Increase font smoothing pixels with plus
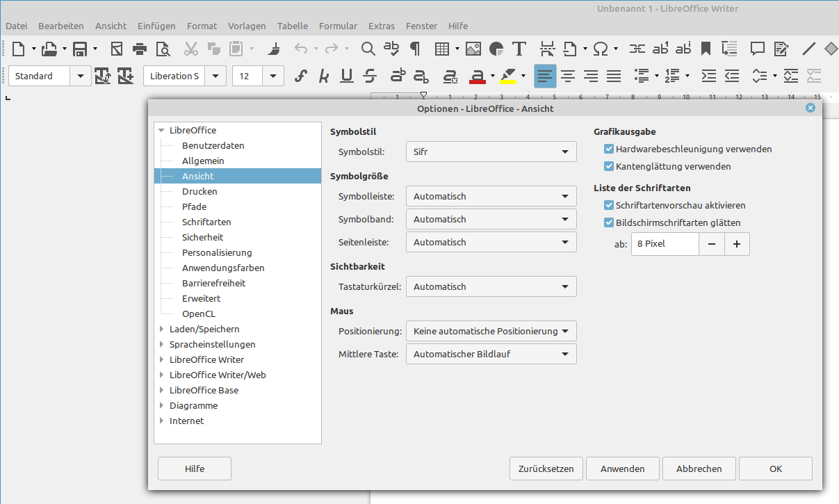The image size is (839, 504). point(737,244)
